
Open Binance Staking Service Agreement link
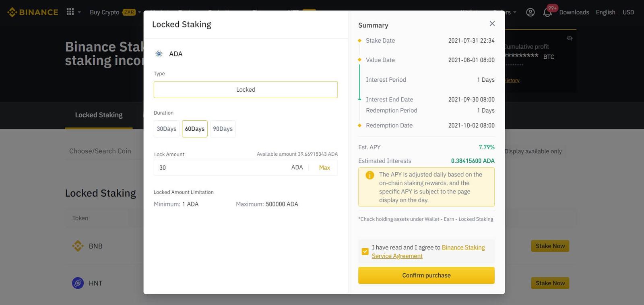(428, 251)
